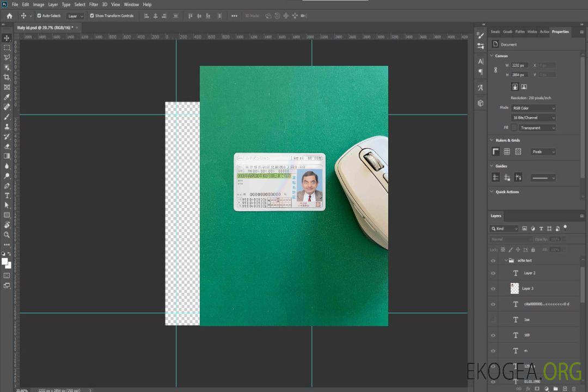Open the Character panel icon
Viewport: 588px width, 392px height.
point(481,61)
